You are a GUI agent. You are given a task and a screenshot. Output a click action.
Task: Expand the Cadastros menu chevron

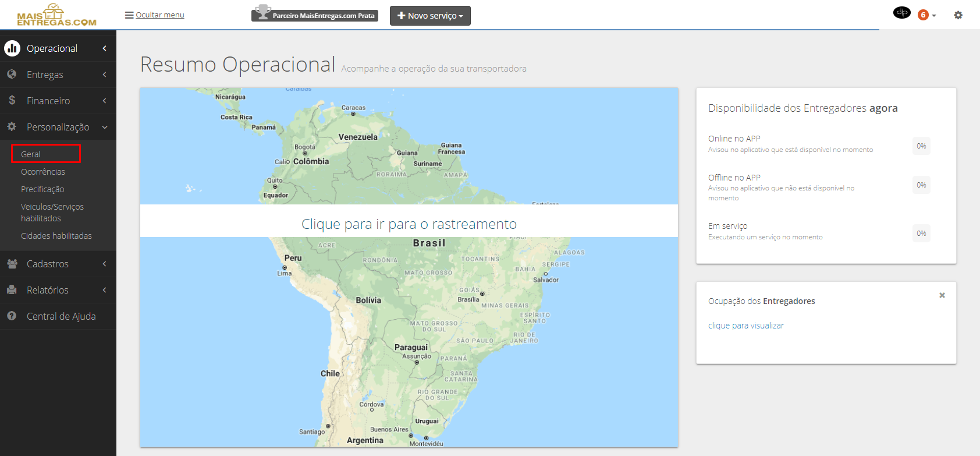pyautogui.click(x=105, y=264)
